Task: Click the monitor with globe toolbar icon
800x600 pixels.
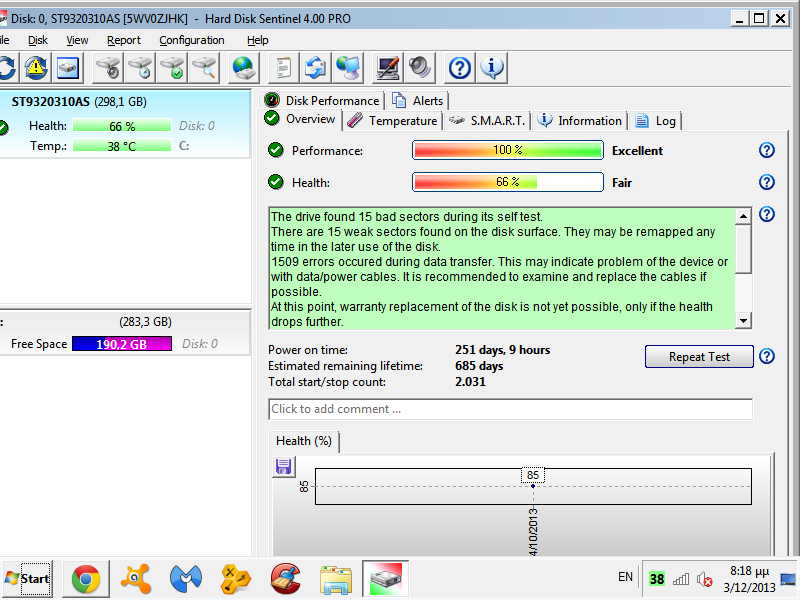Action: tap(347, 67)
